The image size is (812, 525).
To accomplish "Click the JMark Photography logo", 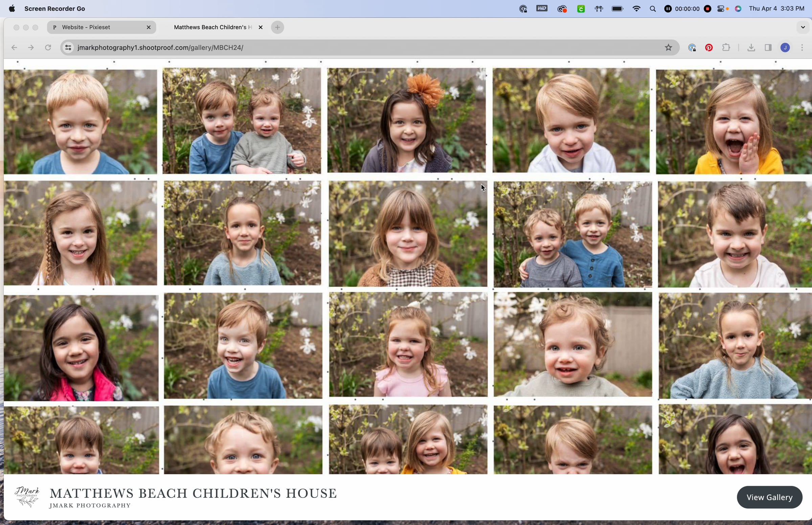I will pyautogui.click(x=27, y=497).
